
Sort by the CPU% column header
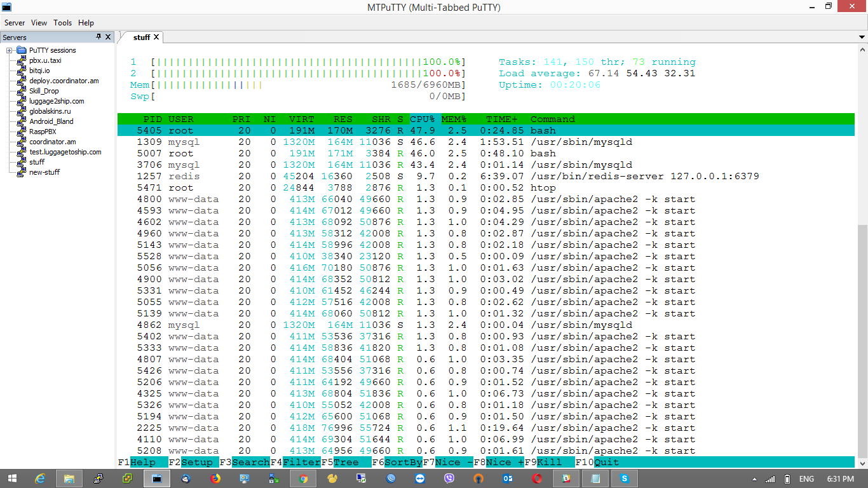[423, 119]
